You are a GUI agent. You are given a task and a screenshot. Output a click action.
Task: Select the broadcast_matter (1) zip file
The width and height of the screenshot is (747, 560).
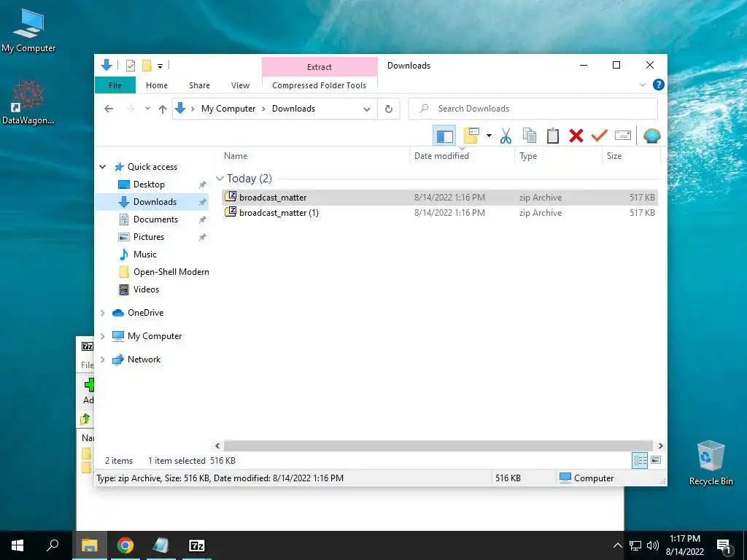[440, 213]
